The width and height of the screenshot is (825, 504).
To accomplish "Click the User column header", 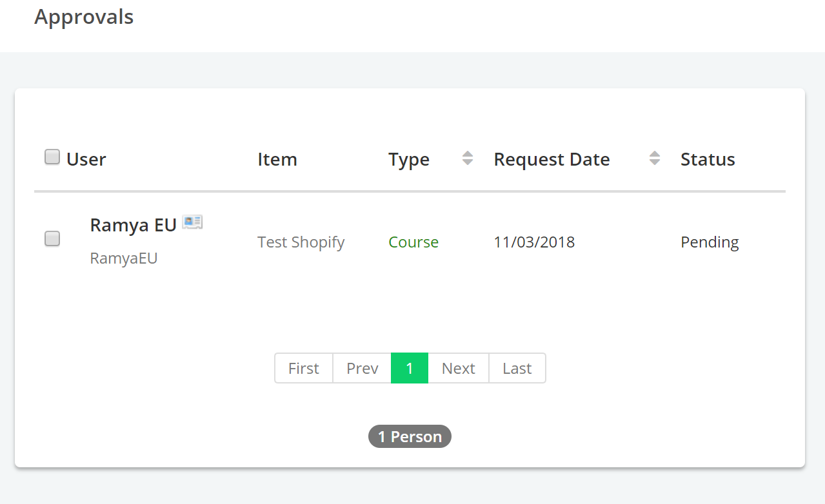I will coord(86,159).
